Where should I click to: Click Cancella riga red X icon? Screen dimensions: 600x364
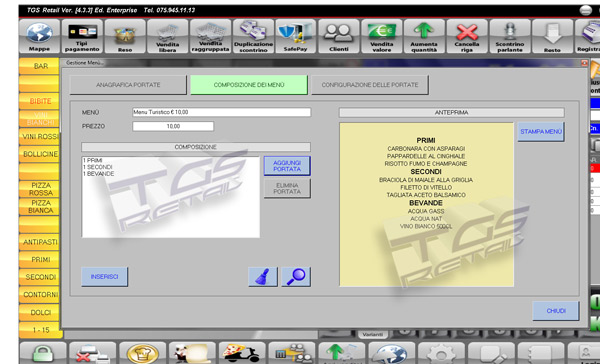(467, 36)
